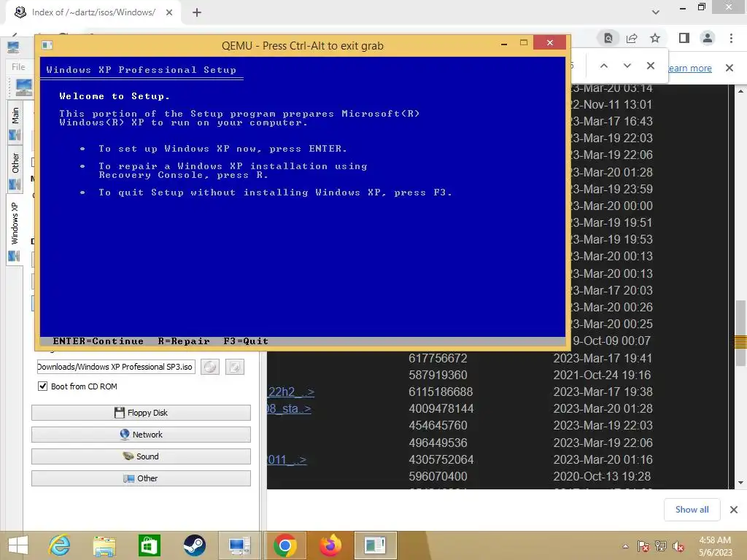The height and width of the screenshot is (560, 747).
Task: Open Network settings
Action: coord(141,435)
